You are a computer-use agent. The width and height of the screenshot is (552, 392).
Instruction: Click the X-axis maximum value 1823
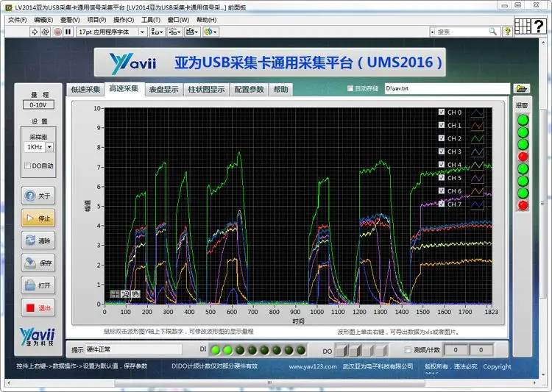(491, 312)
